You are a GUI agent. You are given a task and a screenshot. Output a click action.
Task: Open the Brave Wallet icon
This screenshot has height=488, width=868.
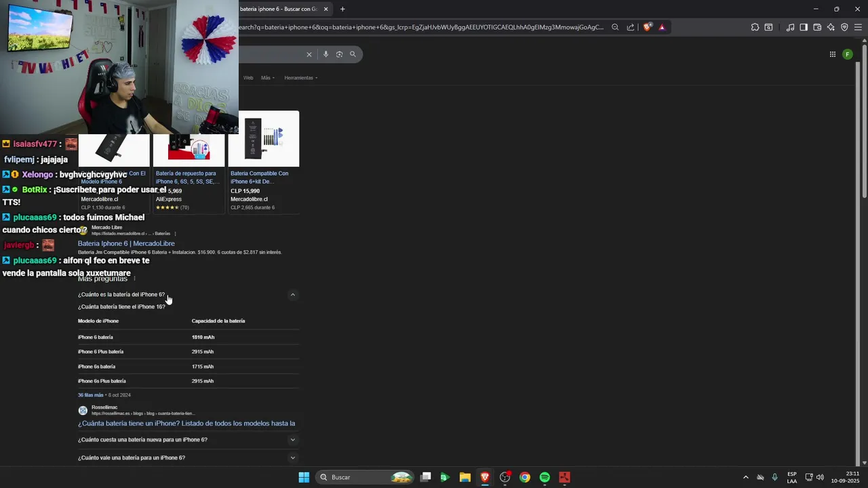click(817, 27)
